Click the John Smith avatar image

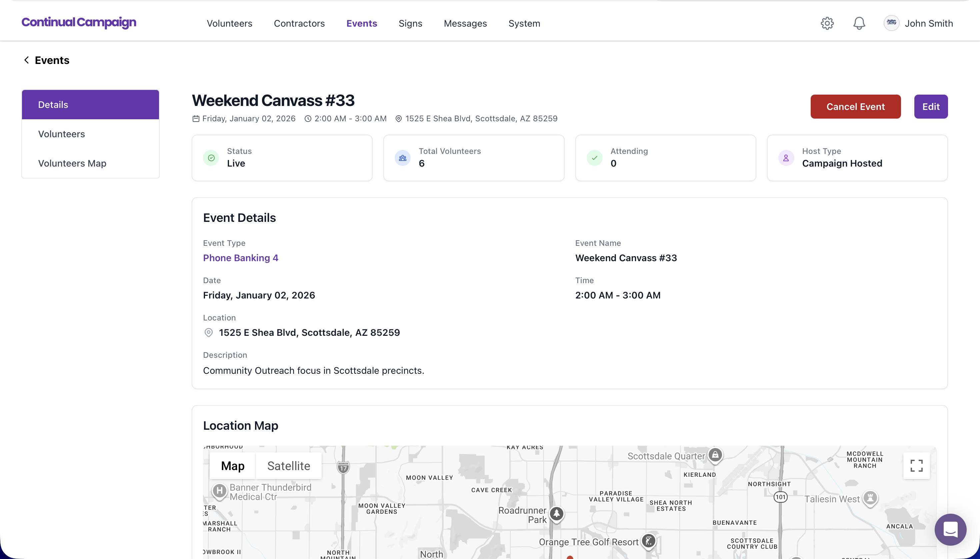[891, 23]
